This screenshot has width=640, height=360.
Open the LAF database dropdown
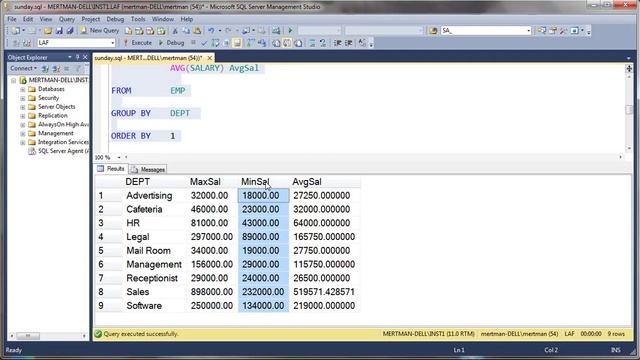click(112, 43)
